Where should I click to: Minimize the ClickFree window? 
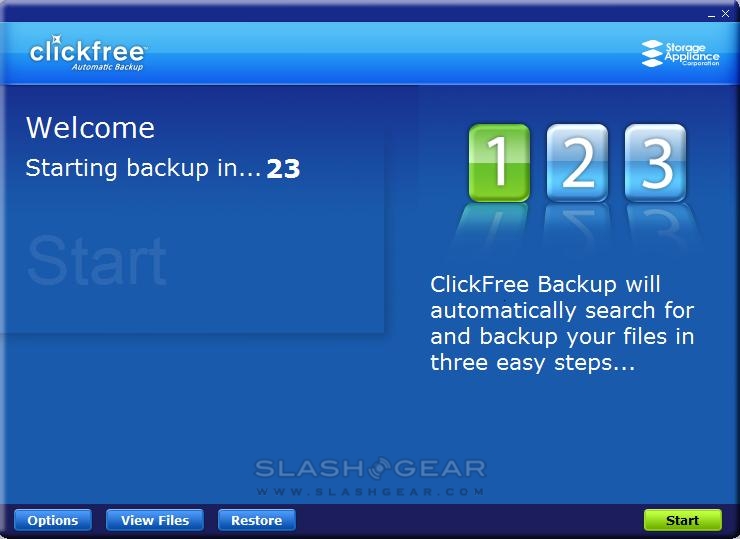coord(711,14)
